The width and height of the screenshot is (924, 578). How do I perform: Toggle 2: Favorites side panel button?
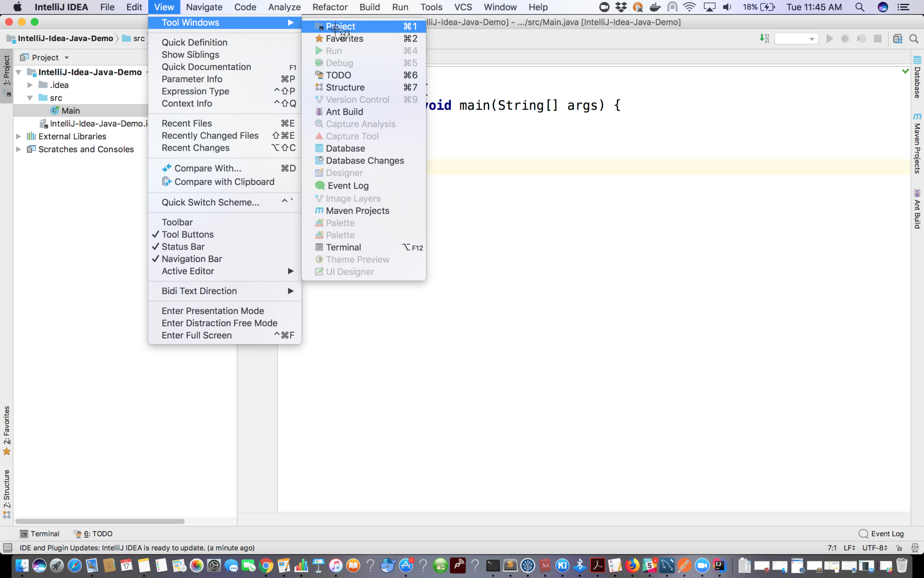click(x=7, y=430)
